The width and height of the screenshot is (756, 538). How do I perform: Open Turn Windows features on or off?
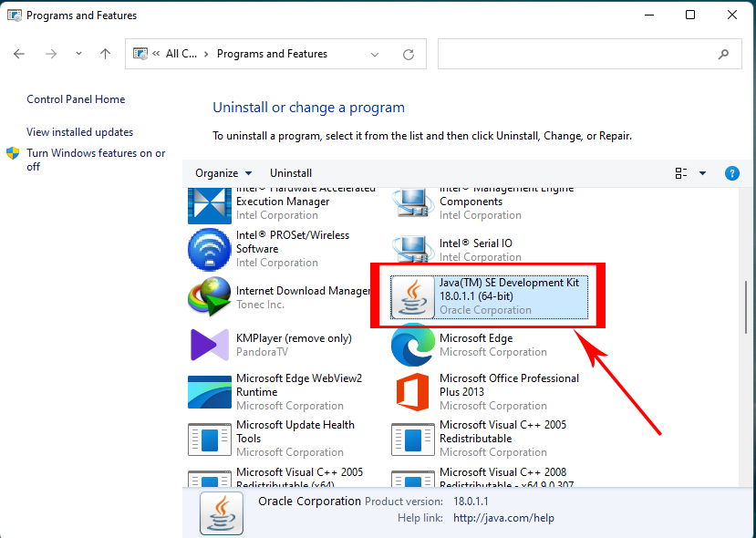click(96, 160)
